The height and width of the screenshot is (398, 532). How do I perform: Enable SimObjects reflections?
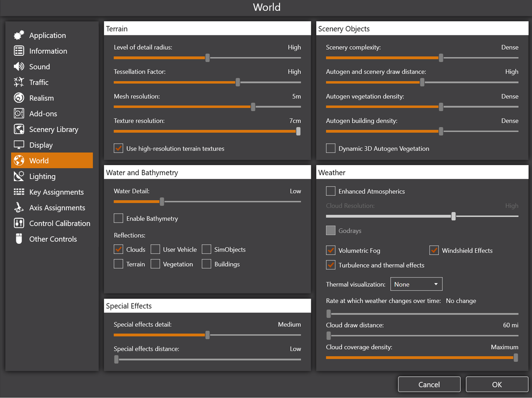[x=207, y=249]
